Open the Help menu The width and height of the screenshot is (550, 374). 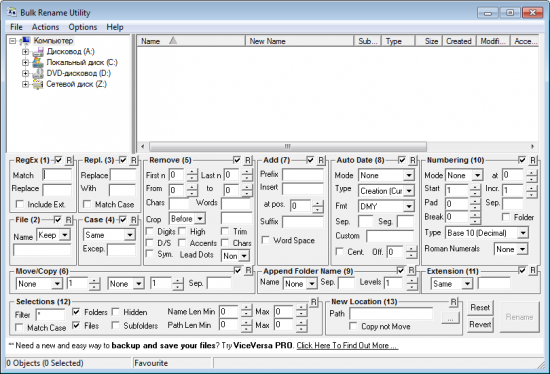[x=115, y=27]
